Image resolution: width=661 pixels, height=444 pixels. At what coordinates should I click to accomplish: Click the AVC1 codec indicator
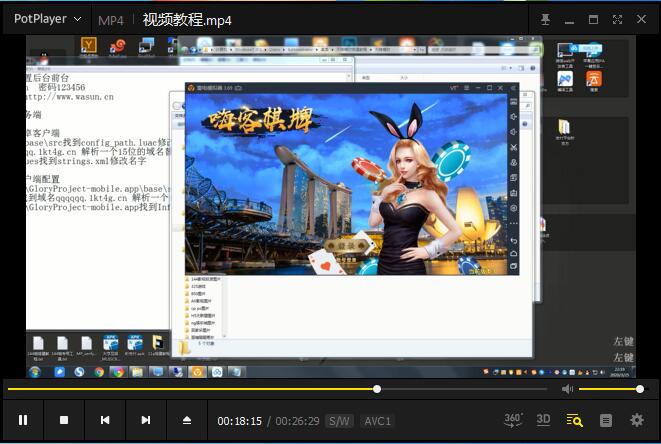tap(377, 421)
